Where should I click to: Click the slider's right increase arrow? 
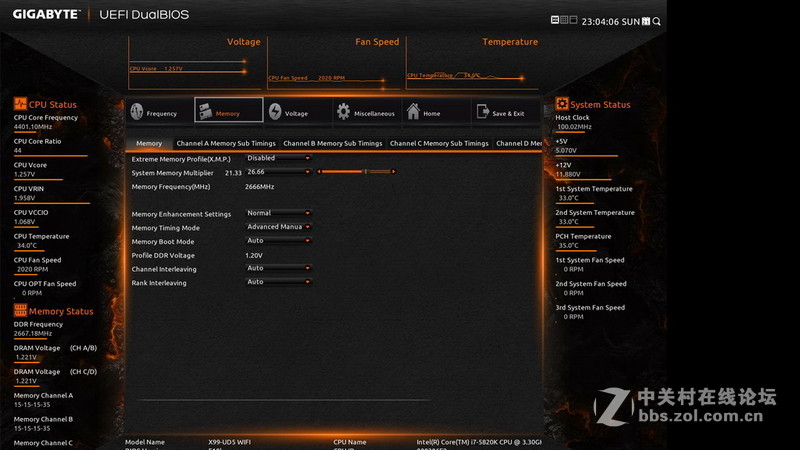393,171
